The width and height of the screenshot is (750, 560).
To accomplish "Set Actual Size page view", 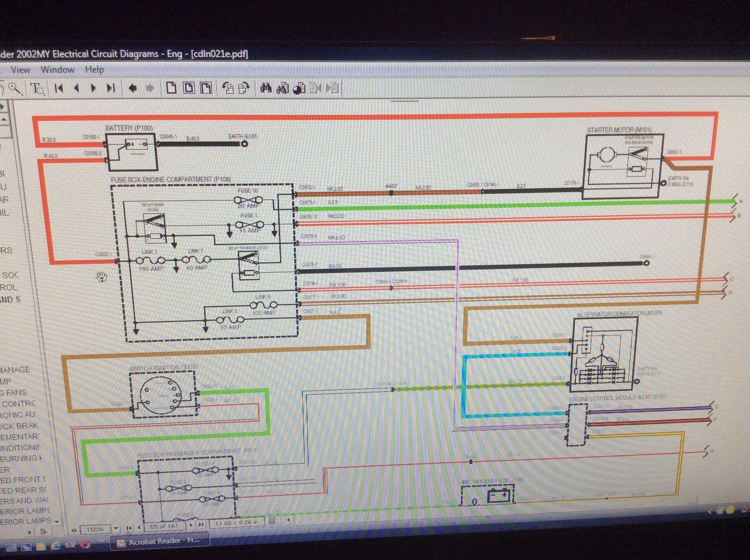I will point(172,88).
